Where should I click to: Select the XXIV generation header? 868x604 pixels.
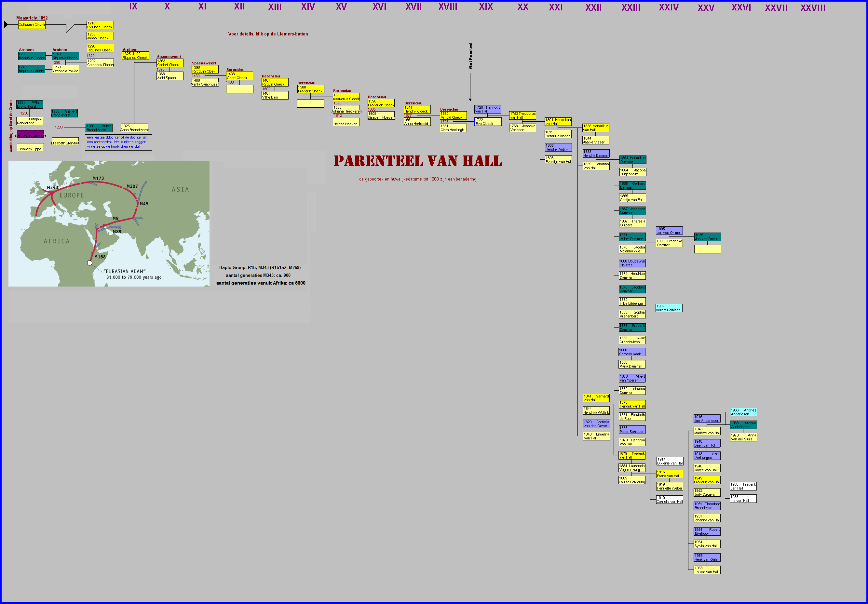click(x=668, y=7)
